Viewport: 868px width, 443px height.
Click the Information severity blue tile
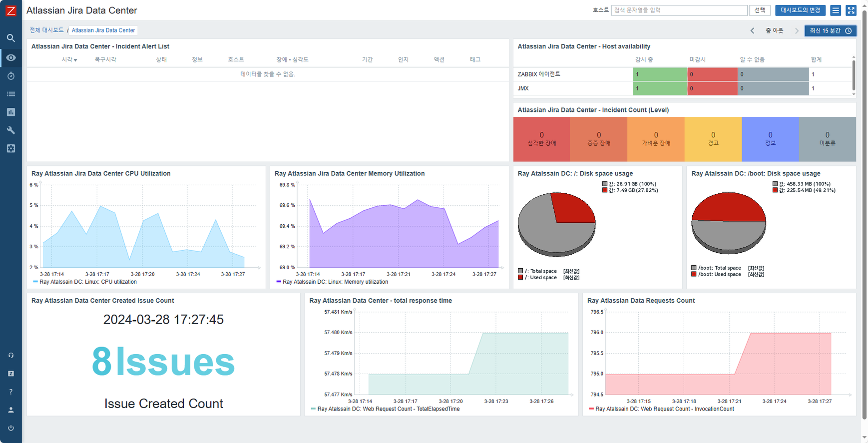point(770,139)
